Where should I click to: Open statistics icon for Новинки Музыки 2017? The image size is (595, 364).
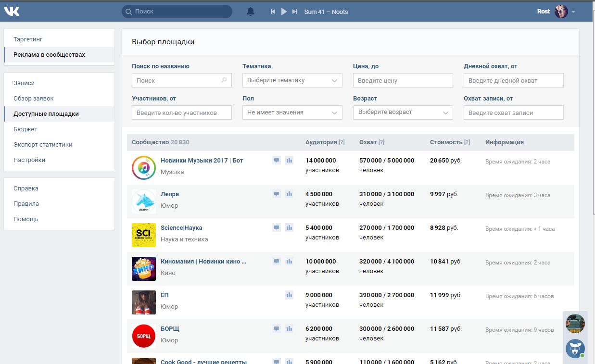point(289,160)
